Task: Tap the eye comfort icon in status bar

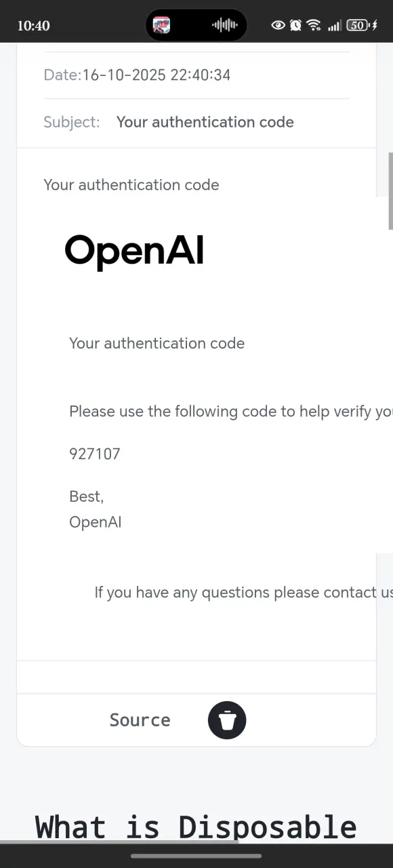Action: [278, 26]
